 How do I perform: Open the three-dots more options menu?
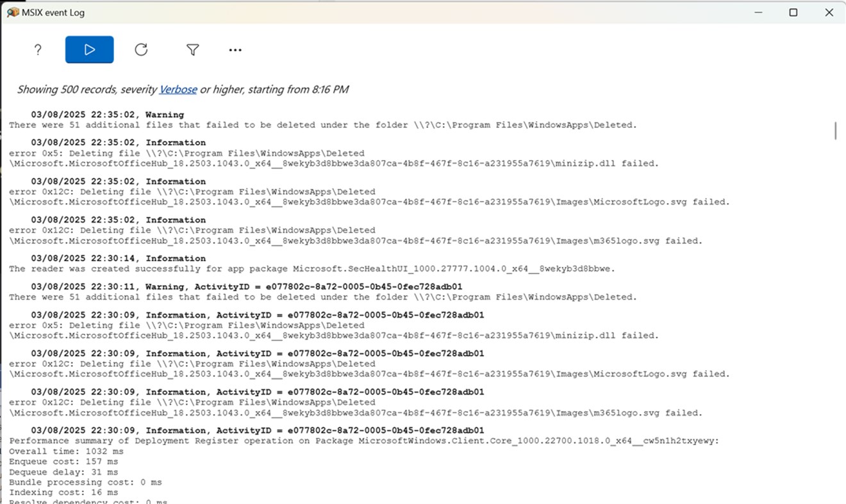tap(235, 50)
